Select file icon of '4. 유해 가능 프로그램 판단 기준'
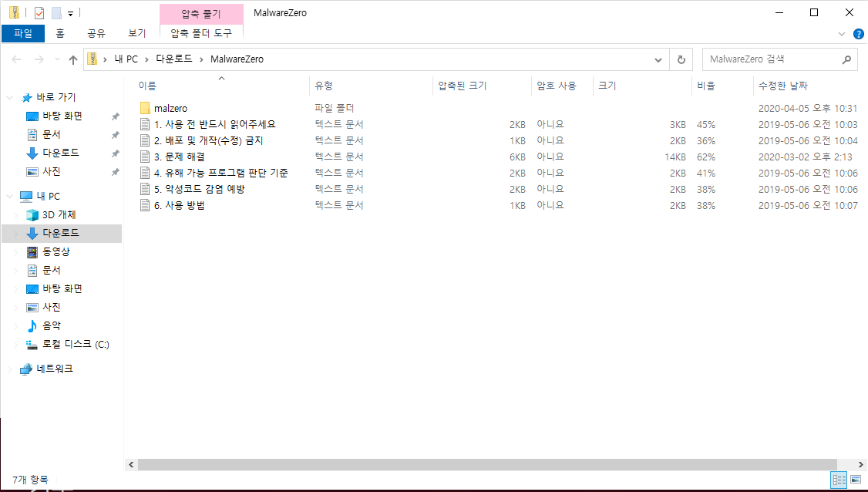868x492 pixels. [x=145, y=173]
